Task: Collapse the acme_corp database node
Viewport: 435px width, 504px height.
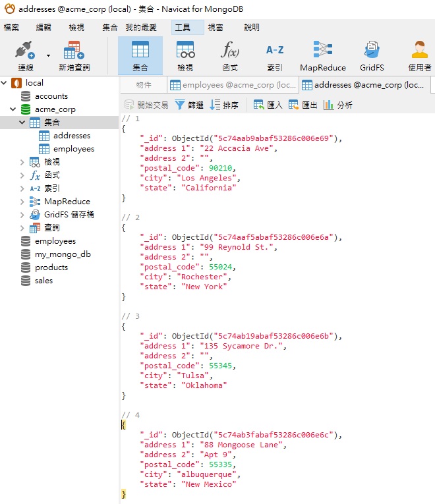Action: [13, 109]
